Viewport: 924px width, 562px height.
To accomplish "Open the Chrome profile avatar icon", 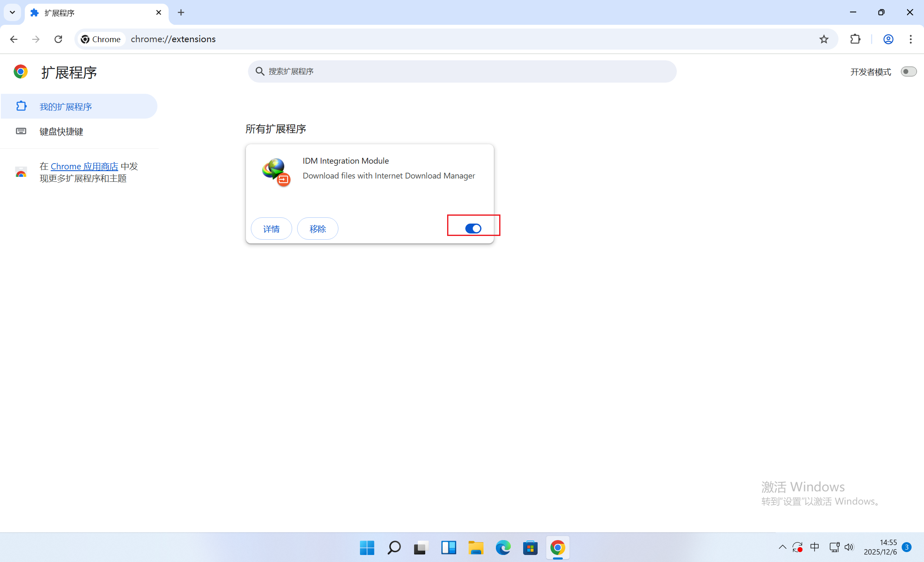I will click(x=888, y=39).
